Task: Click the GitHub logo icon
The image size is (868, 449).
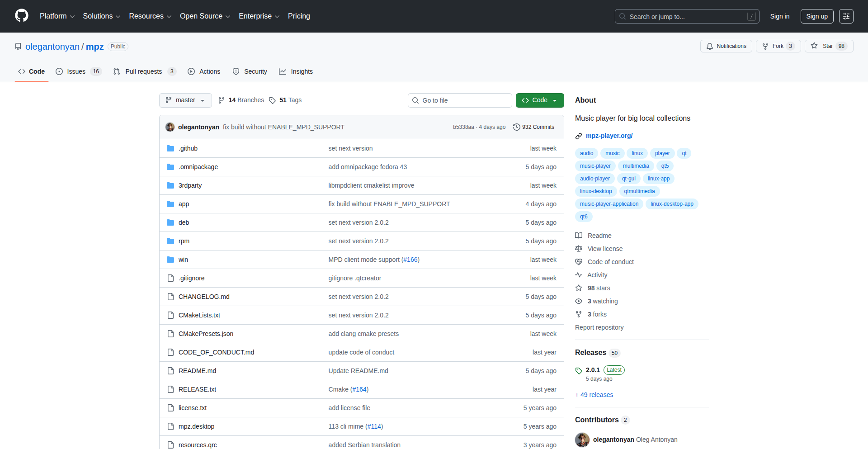Action: pyautogui.click(x=22, y=16)
